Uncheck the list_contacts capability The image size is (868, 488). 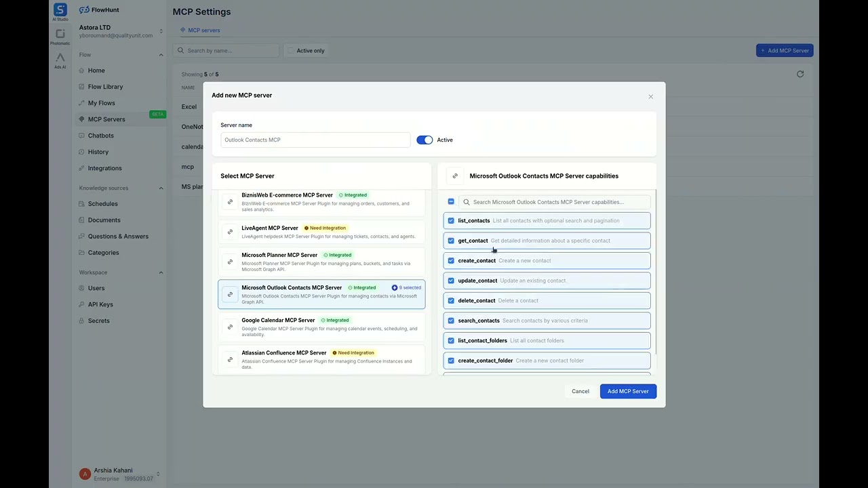(x=451, y=220)
